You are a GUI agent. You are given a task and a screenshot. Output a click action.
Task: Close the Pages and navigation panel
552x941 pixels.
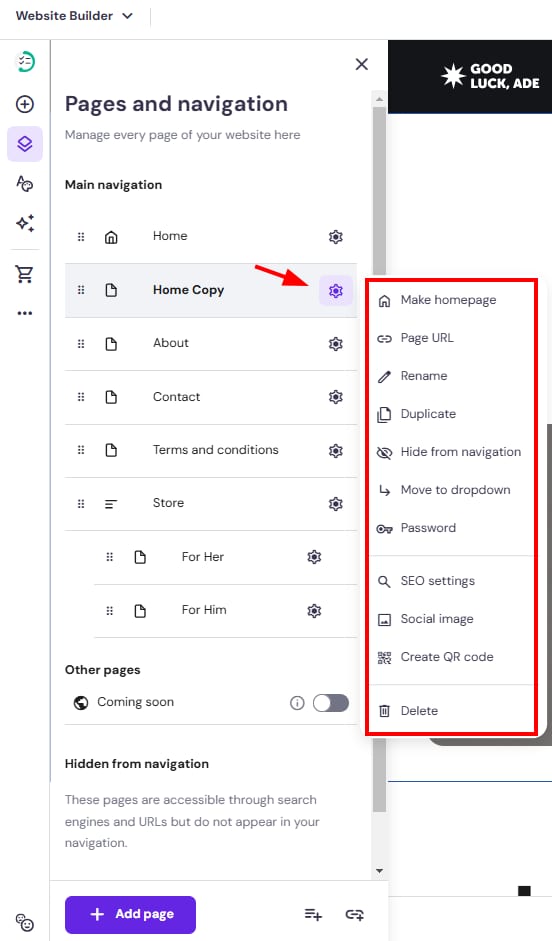[361, 64]
